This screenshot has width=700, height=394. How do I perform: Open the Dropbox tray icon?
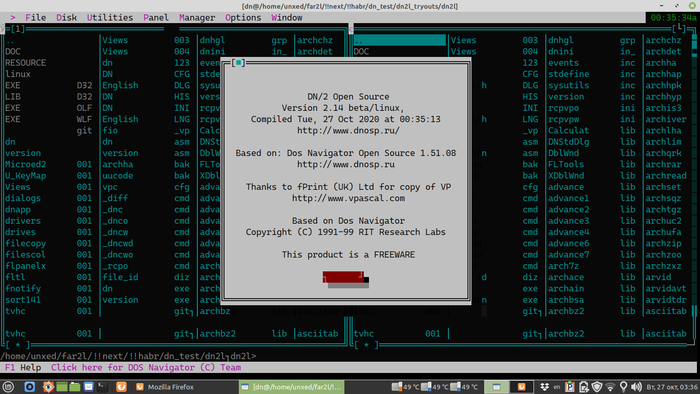click(544, 387)
